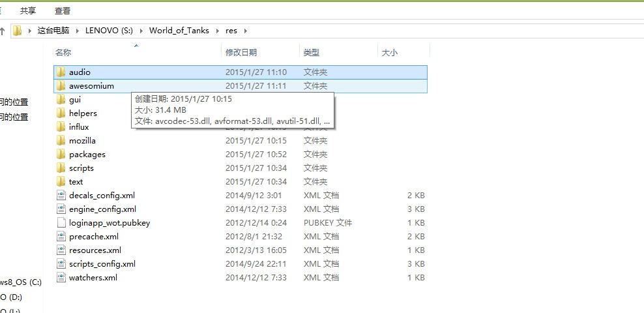Image resolution: width=644 pixels, height=313 pixels.
Task: Click the scripts_config.xml file icon
Action: click(61, 263)
